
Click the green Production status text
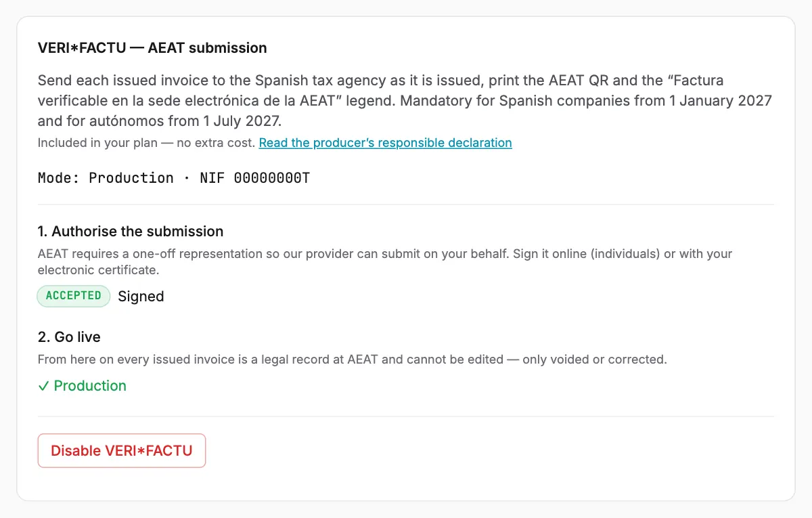click(x=90, y=386)
